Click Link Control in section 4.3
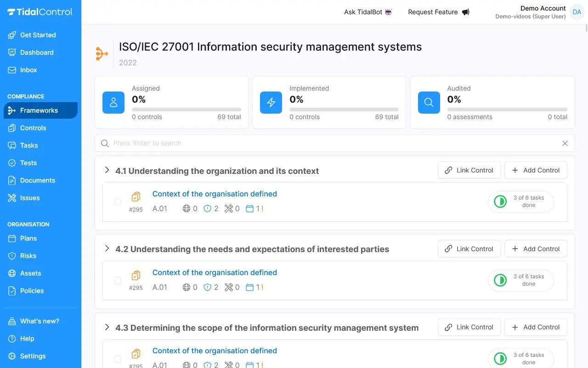The image size is (588, 368). pyautogui.click(x=469, y=327)
